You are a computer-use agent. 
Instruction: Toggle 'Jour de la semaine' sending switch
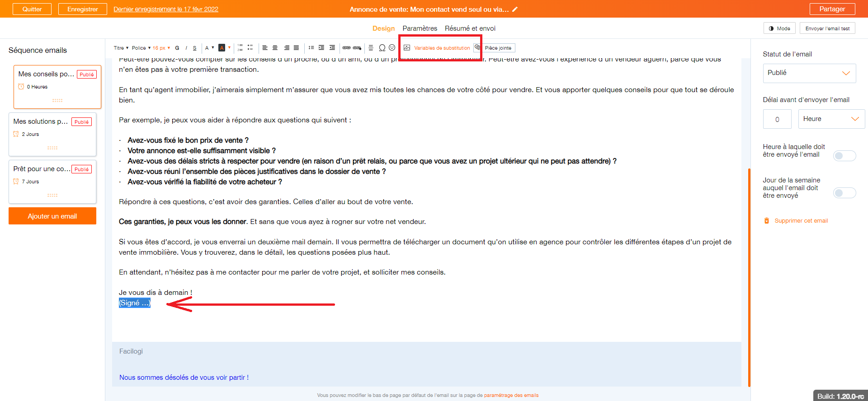click(x=844, y=193)
